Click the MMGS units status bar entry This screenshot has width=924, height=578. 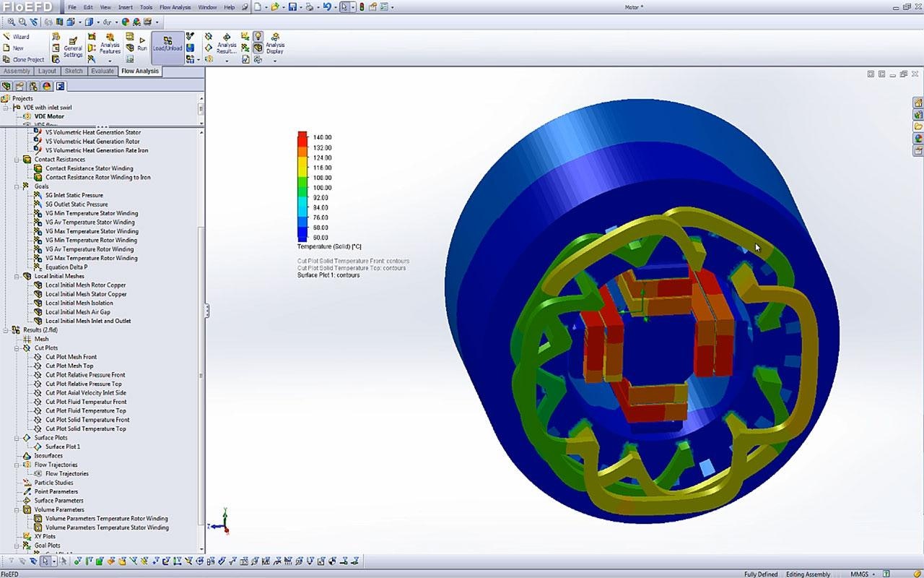point(859,574)
